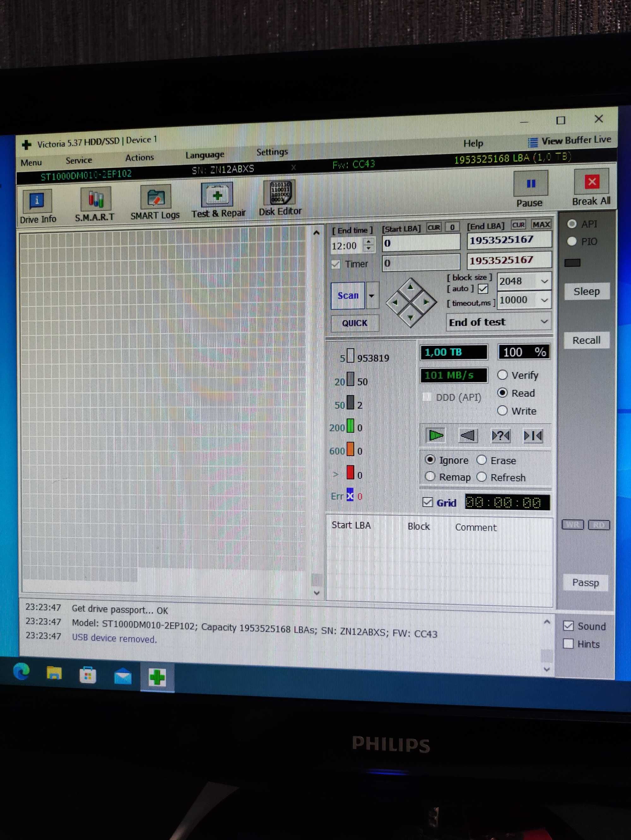This screenshot has height=840, width=631.
Task: Enable the Hints checkbox
Action: click(568, 643)
